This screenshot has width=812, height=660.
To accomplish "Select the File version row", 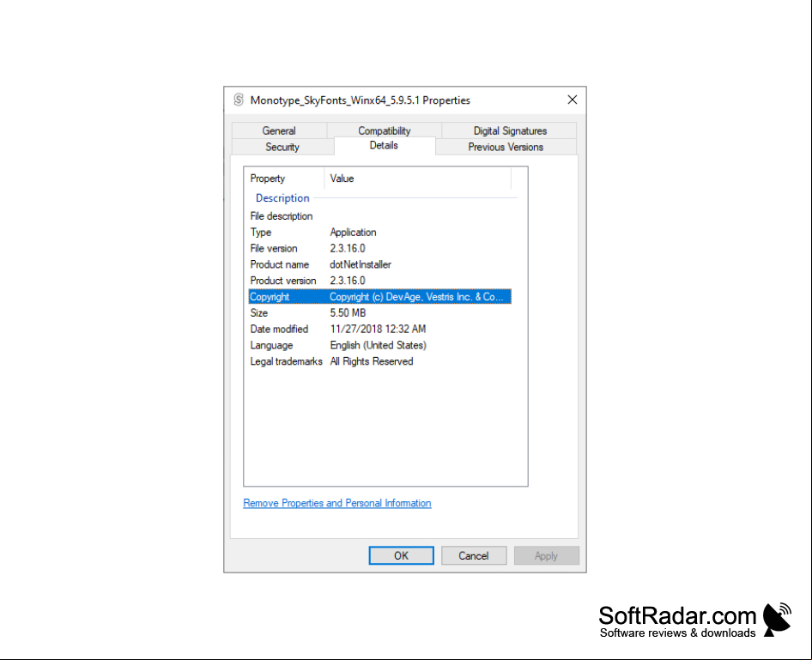I will (x=380, y=248).
